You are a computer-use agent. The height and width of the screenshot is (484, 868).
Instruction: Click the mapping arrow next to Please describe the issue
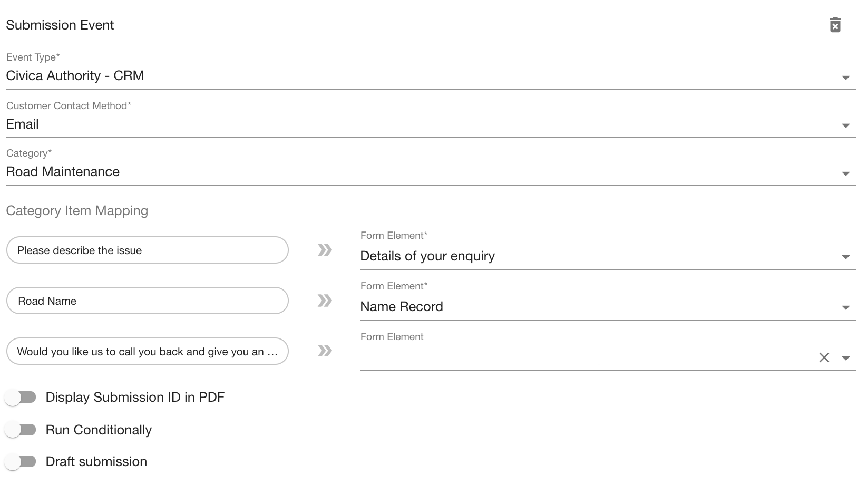(x=325, y=250)
